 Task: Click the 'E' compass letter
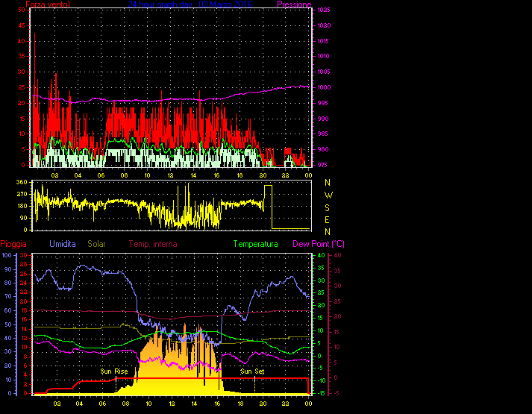coord(327,220)
